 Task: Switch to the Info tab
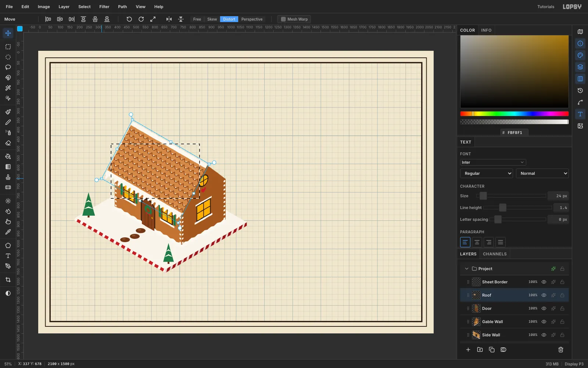[486, 30]
